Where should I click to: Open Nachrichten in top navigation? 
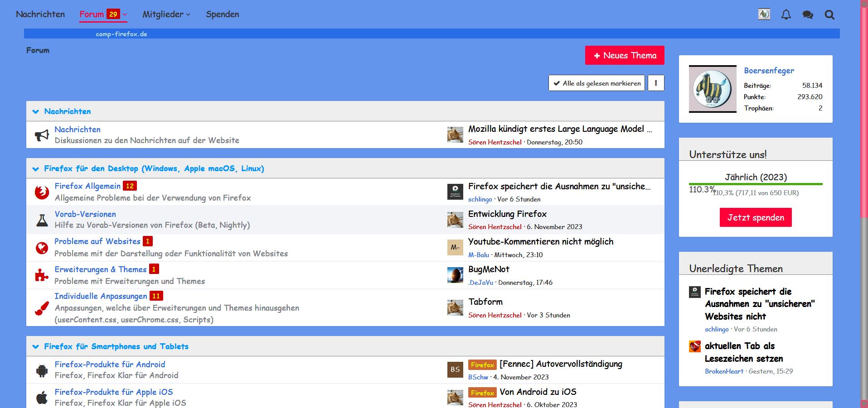pyautogui.click(x=40, y=14)
